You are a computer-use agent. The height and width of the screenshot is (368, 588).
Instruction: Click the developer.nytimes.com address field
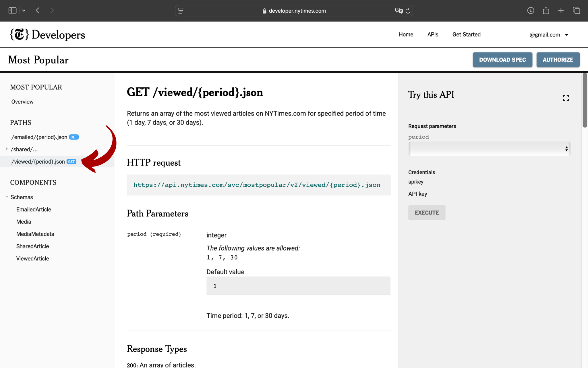[294, 11]
